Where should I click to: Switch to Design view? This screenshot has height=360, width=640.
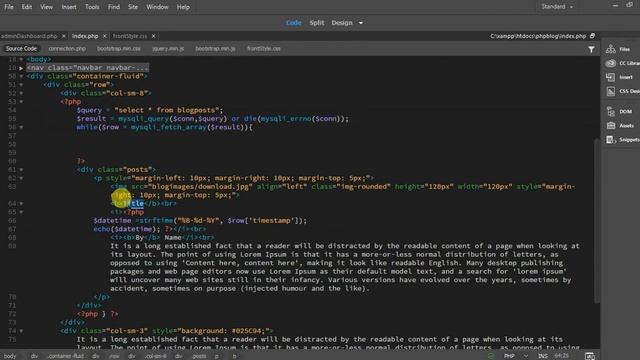point(342,23)
